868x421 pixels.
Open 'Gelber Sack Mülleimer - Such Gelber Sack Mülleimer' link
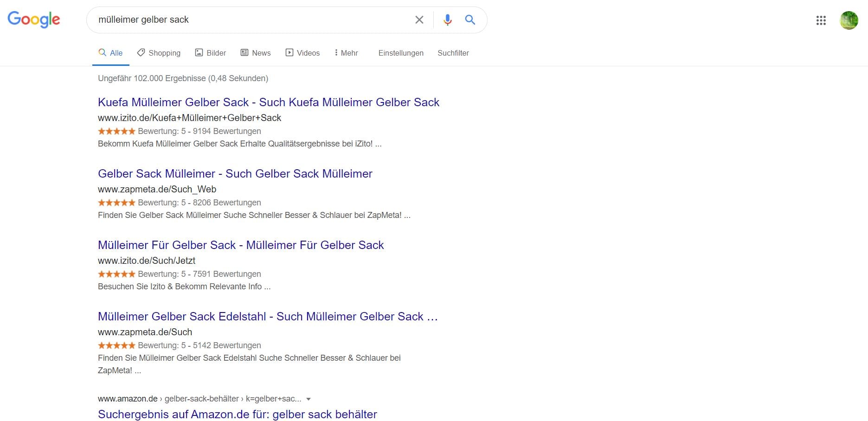pyautogui.click(x=235, y=173)
